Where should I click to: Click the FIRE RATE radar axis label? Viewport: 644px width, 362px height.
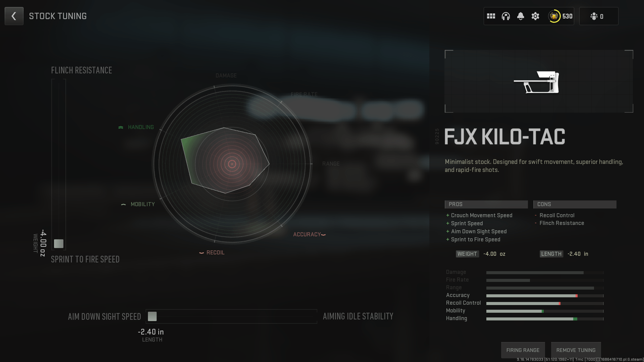tap(304, 94)
